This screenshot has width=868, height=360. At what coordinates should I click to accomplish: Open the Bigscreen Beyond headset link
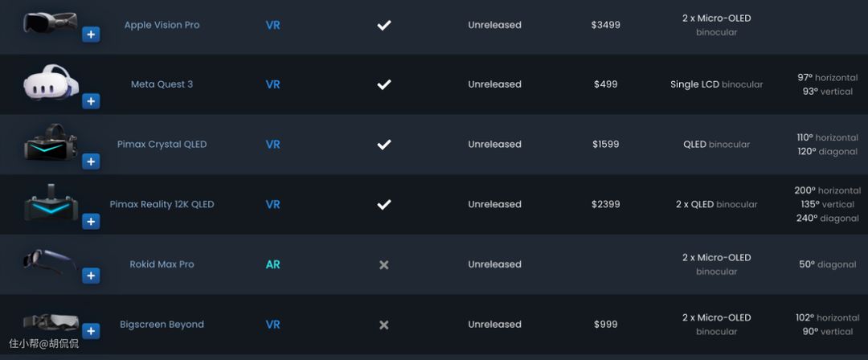162,325
